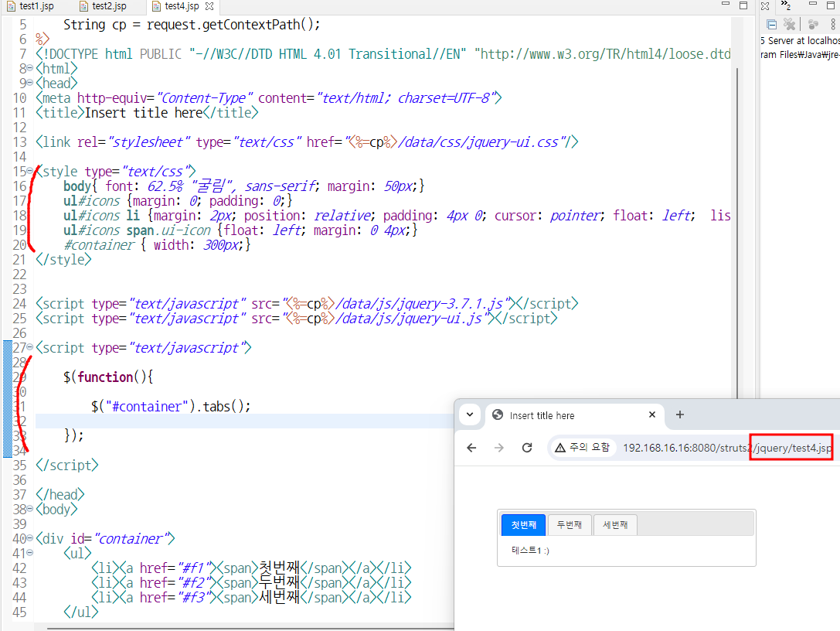Image resolution: width=840 pixels, height=631 pixels.
Task: Select the 첫번째 tab on the web page
Action: (x=523, y=525)
